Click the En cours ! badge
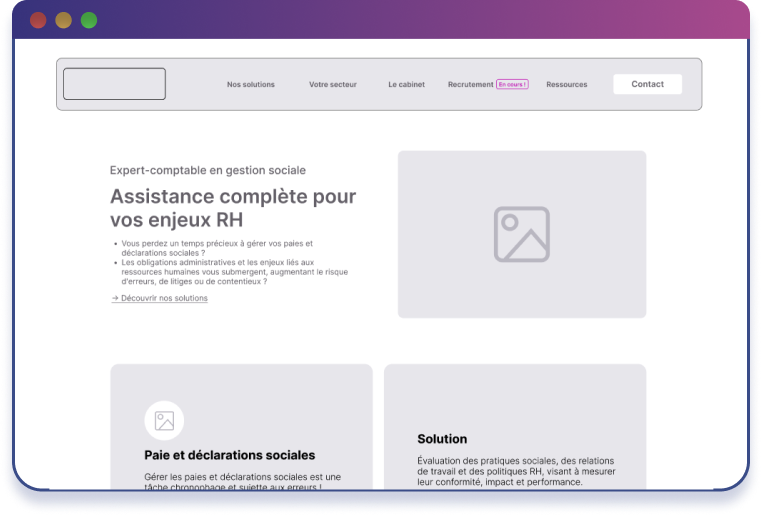 pyautogui.click(x=512, y=85)
